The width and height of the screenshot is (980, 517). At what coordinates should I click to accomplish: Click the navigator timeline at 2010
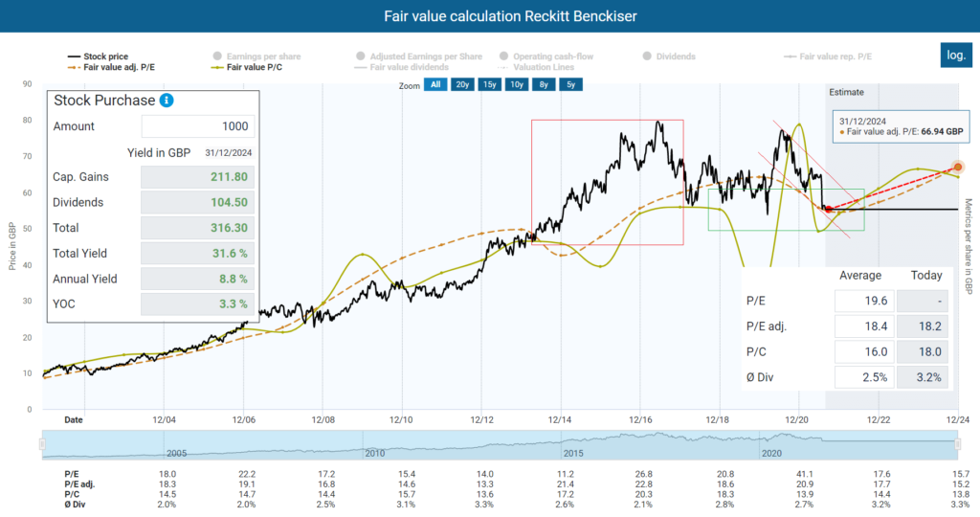375,453
